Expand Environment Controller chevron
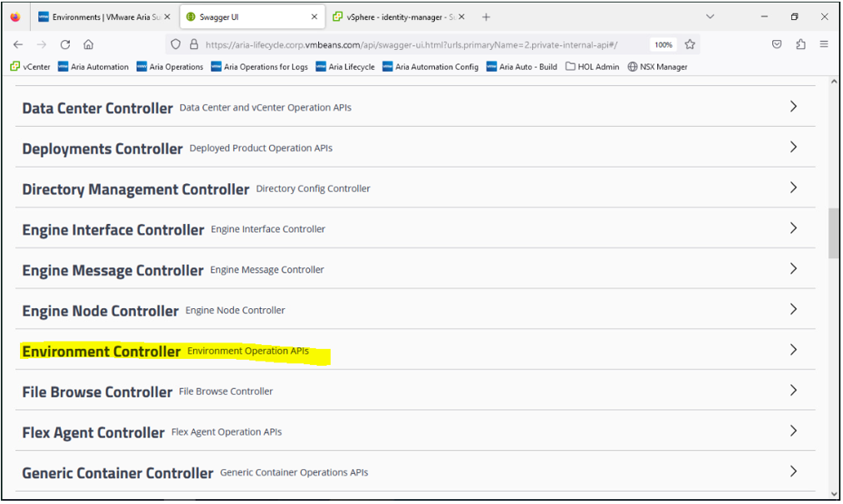The width and height of the screenshot is (843, 504). coord(793,350)
